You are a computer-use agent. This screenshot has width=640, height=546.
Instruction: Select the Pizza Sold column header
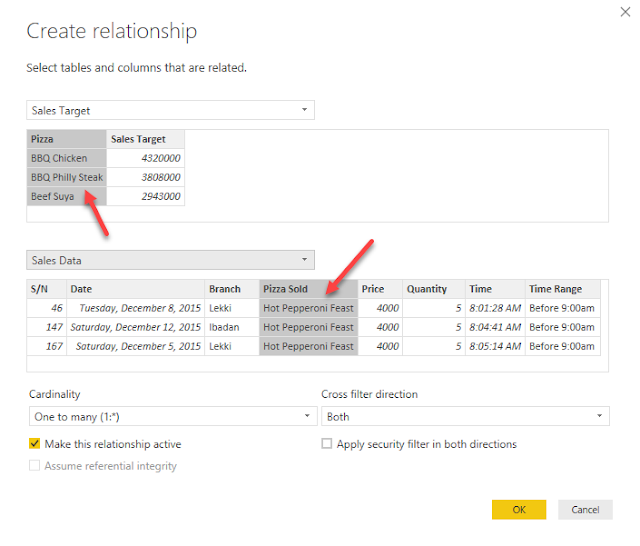click(x=308, y=289)
